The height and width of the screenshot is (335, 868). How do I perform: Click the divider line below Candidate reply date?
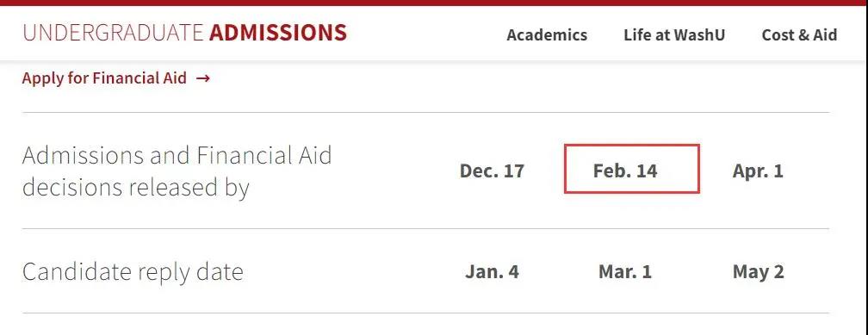point(425,313)
